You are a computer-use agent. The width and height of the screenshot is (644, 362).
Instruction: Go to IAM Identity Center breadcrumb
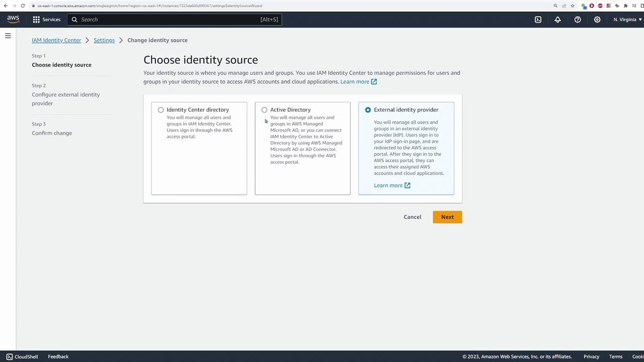[x=56, y=40]
